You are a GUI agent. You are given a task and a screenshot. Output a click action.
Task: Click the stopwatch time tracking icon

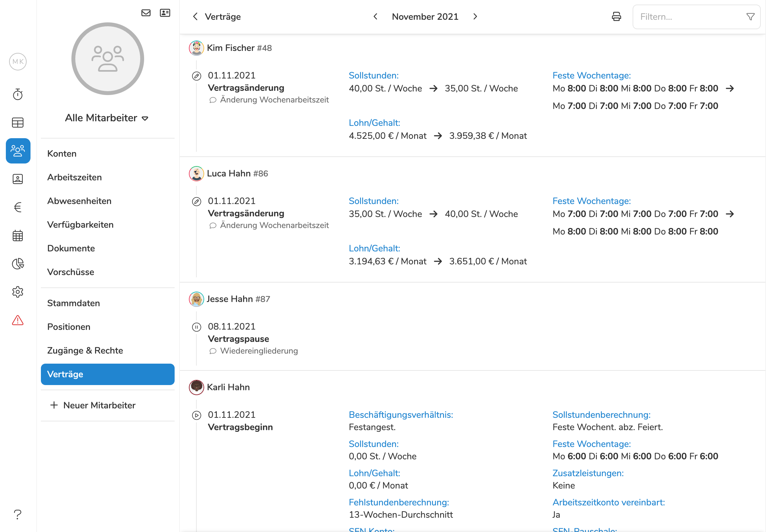pos(18,94)
